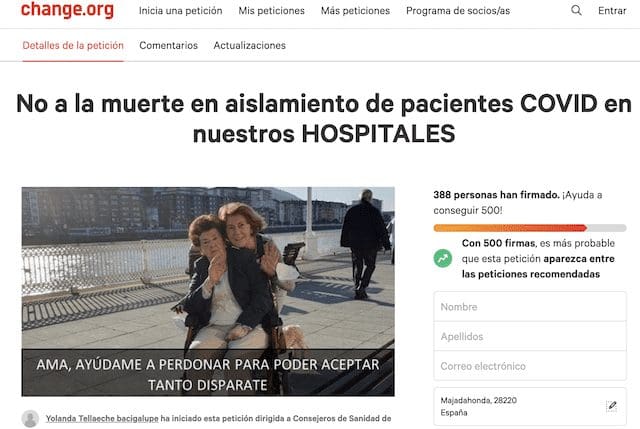Click the change.org logo
Image resolution: width=640 pixels, height=429 pixels.
pos(67,10)
